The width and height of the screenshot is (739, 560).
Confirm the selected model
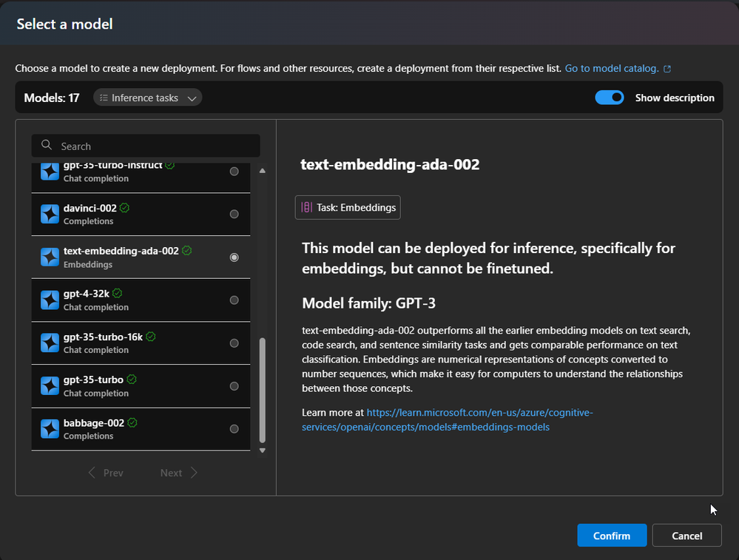(x=612, y=536)
